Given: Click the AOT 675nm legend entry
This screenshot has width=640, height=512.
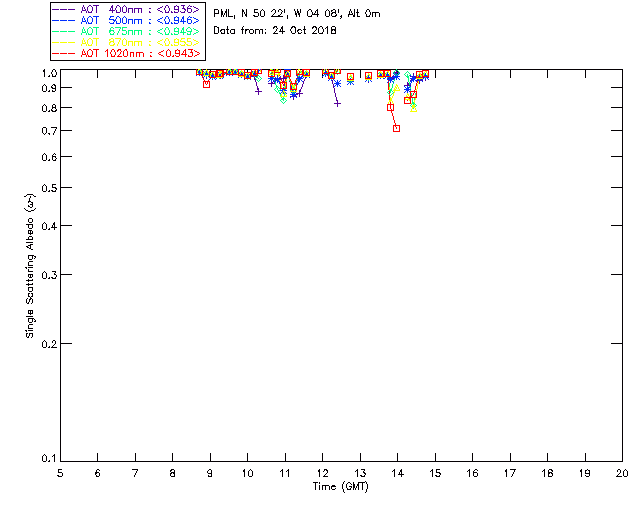Looking at the screenshot, I should tap(127, 31).
